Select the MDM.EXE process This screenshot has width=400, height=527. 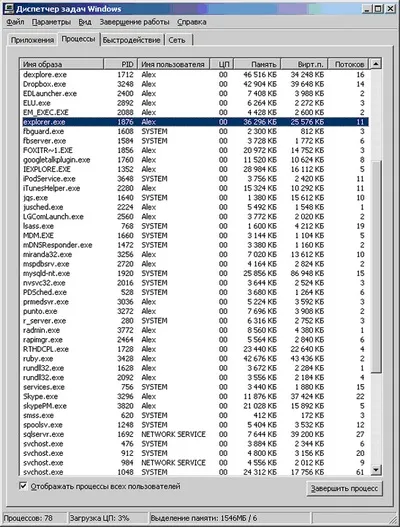pos(194,235)
